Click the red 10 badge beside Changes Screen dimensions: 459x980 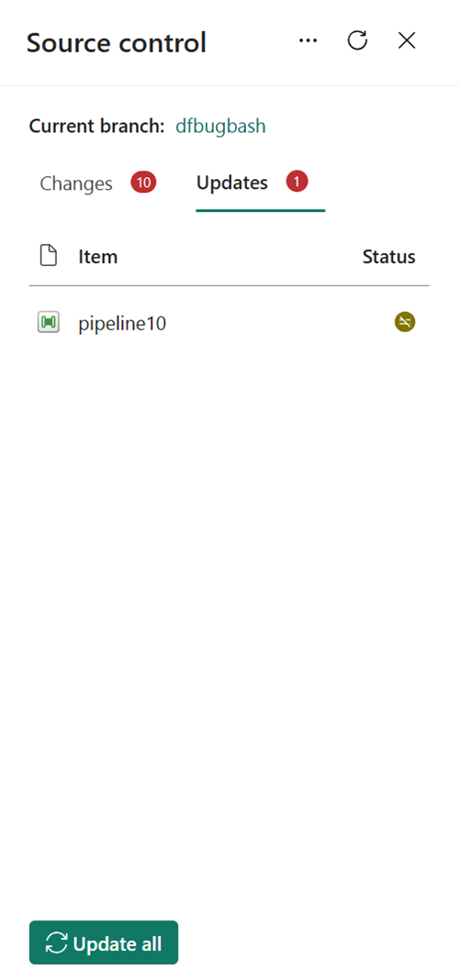point(143,183)
